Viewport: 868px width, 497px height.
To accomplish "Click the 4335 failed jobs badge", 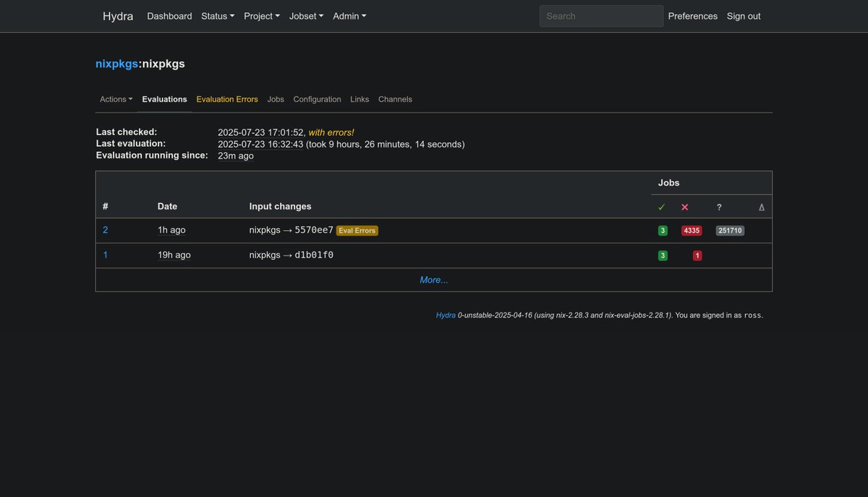I will pos(692,231).
